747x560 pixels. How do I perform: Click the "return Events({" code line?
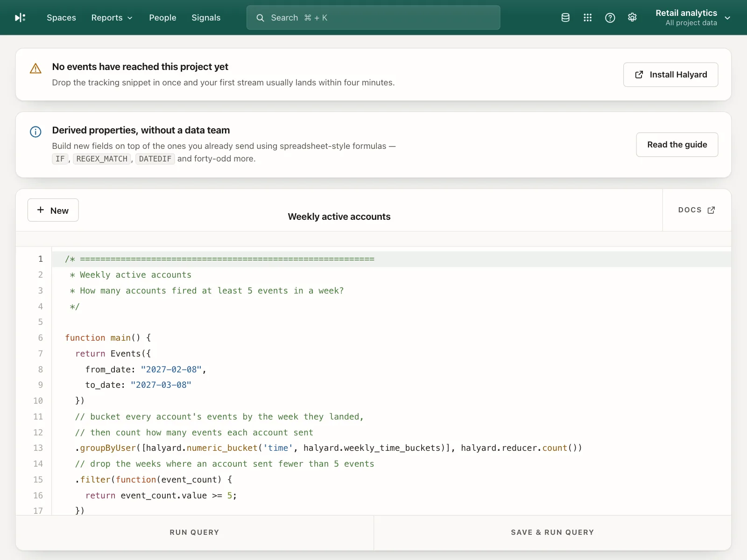(113, 354)
